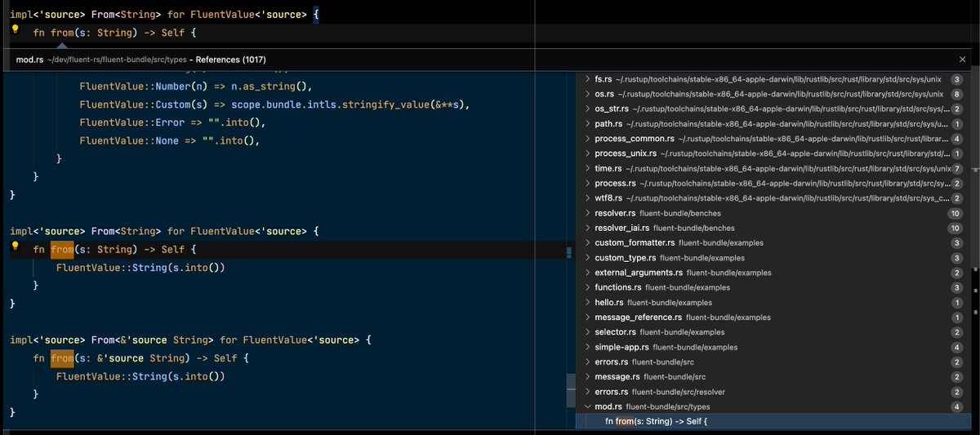Click the reference count badge for os.rs

pyautogui.click(x=956, y=94)
